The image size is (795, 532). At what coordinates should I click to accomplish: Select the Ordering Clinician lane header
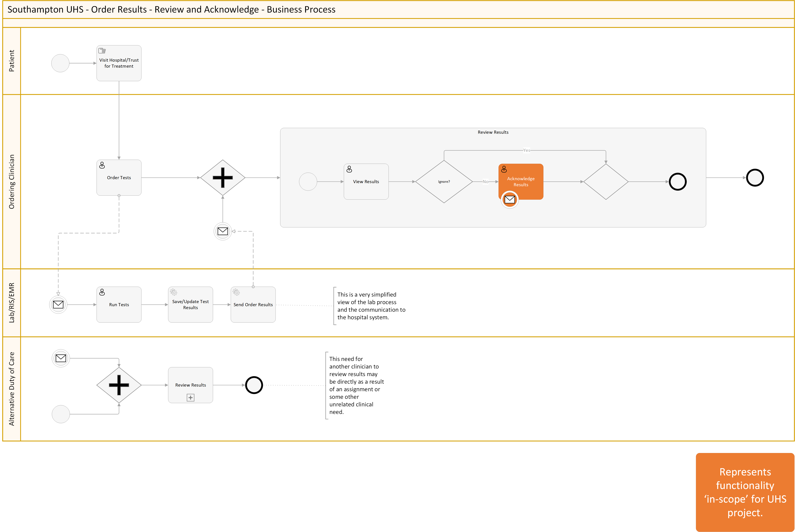(12, 182)
